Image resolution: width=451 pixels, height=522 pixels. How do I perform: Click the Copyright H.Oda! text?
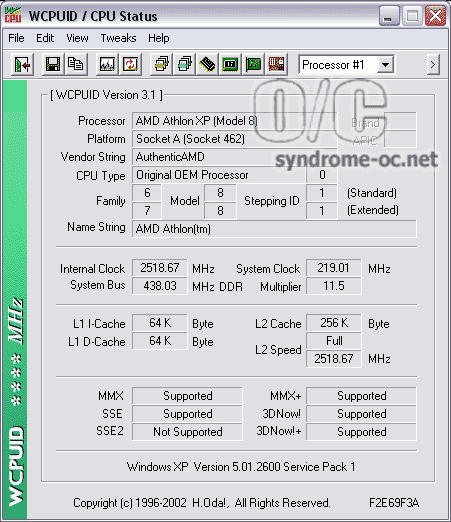[202, 503]
